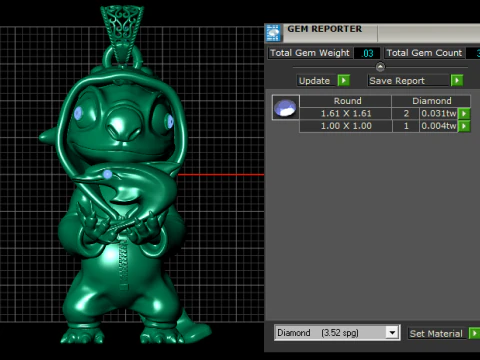
Task: Click the green arrow beside Update
Action: click(344, 80)
